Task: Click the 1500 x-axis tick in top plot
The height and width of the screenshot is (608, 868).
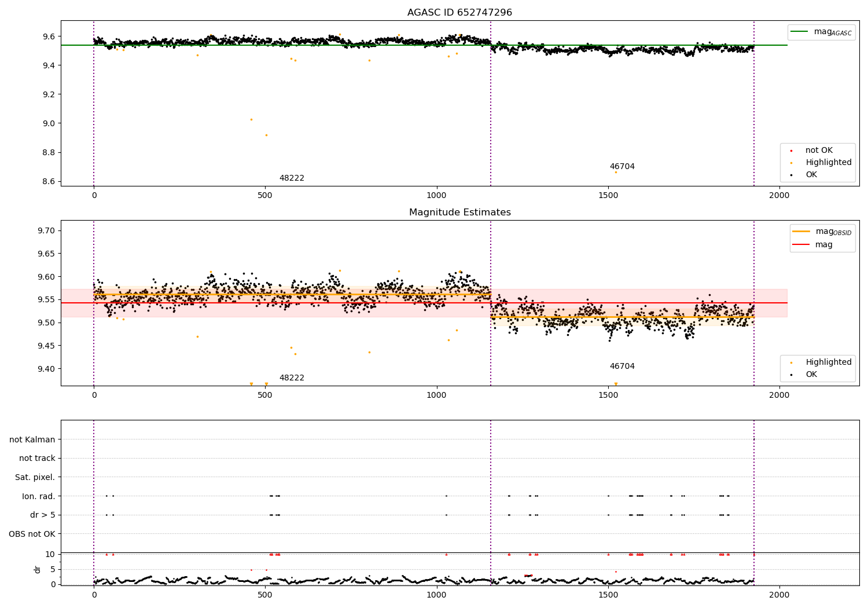Action: pos(608,195)
